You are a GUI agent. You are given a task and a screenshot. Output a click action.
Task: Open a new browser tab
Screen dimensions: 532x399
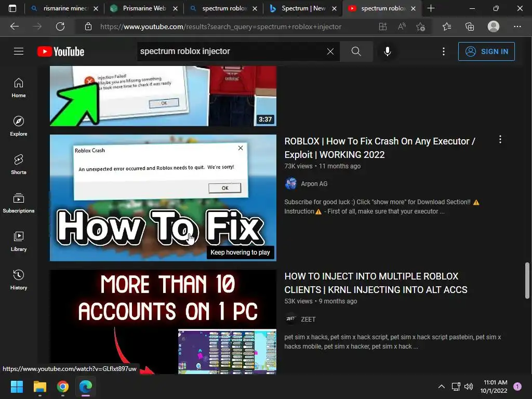pyautogui.click(x=431, y=8)
